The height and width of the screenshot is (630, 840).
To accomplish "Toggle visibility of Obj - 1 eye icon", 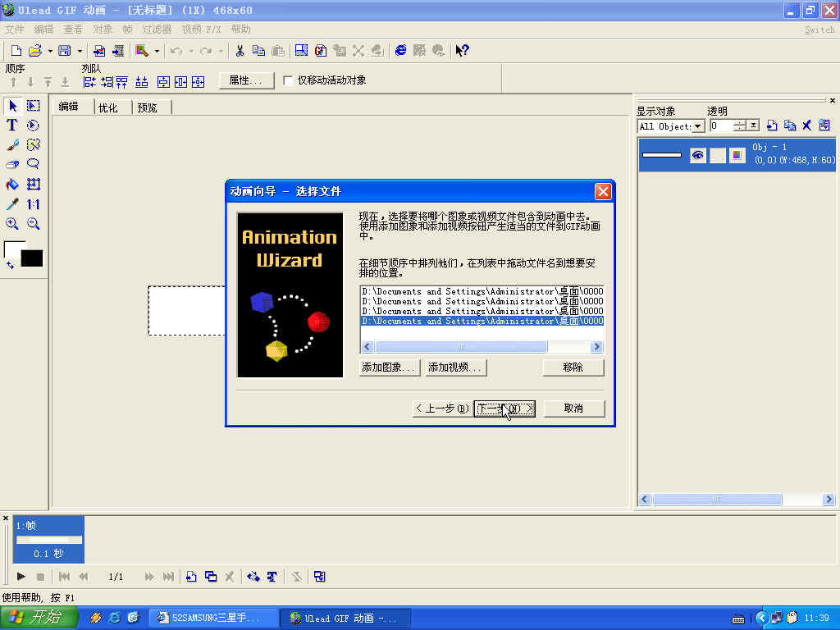I will tap(698, 155).
